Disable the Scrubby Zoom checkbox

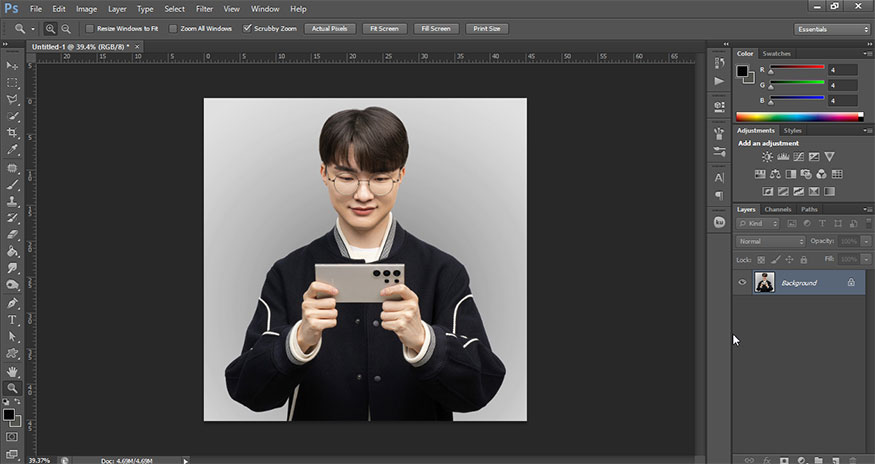(x=249, y=29)
